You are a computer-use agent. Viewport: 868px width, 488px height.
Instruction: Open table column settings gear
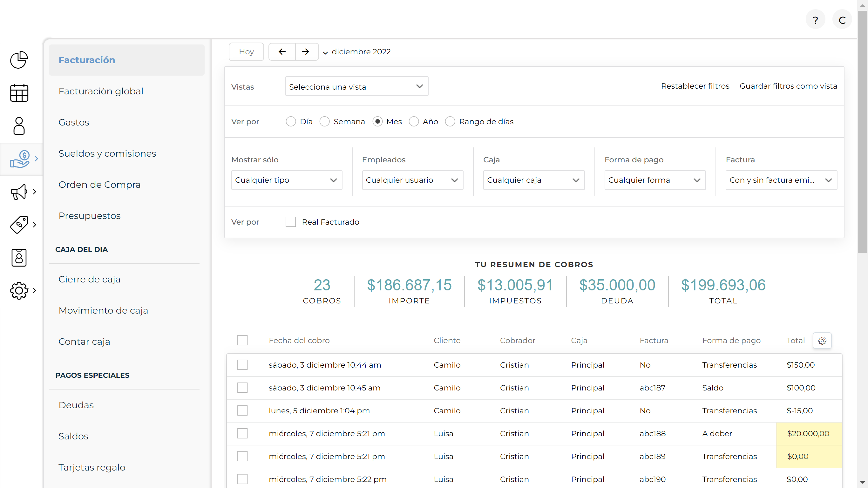point(822,340)
